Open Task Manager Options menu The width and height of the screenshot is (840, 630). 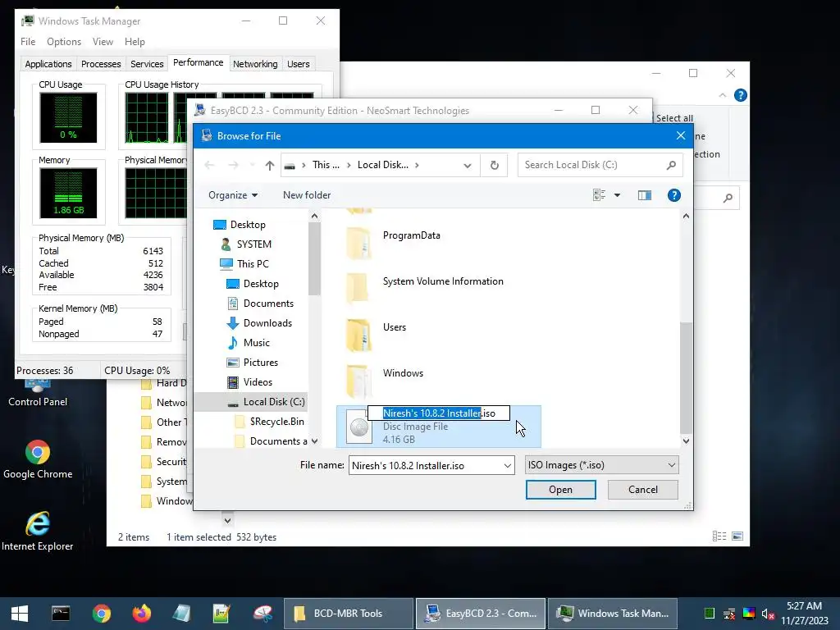(x=64, y=42)
